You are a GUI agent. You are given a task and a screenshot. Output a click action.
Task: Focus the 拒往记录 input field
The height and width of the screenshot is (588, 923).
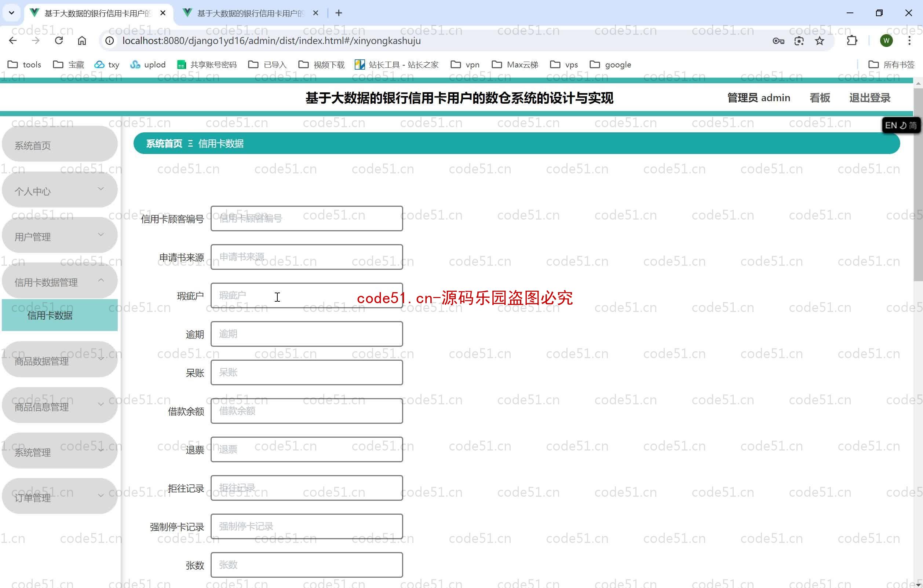pos(307,488)
